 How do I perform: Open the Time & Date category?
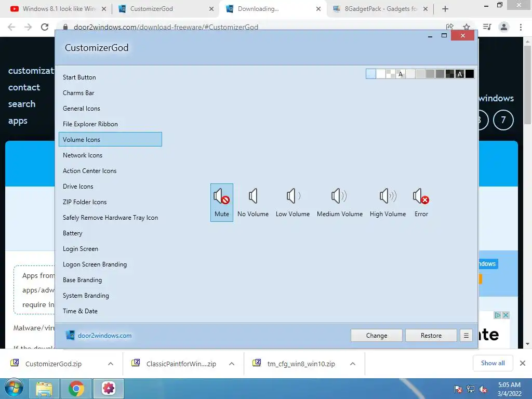pos(110,312)
